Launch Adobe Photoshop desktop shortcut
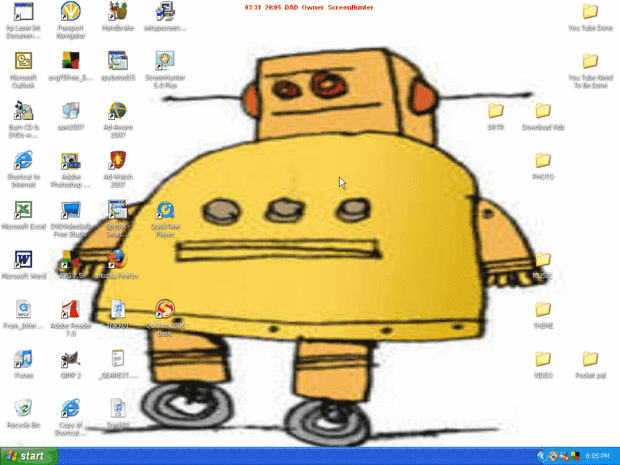Viewport: 620px width, 465px height. point(70,161)
